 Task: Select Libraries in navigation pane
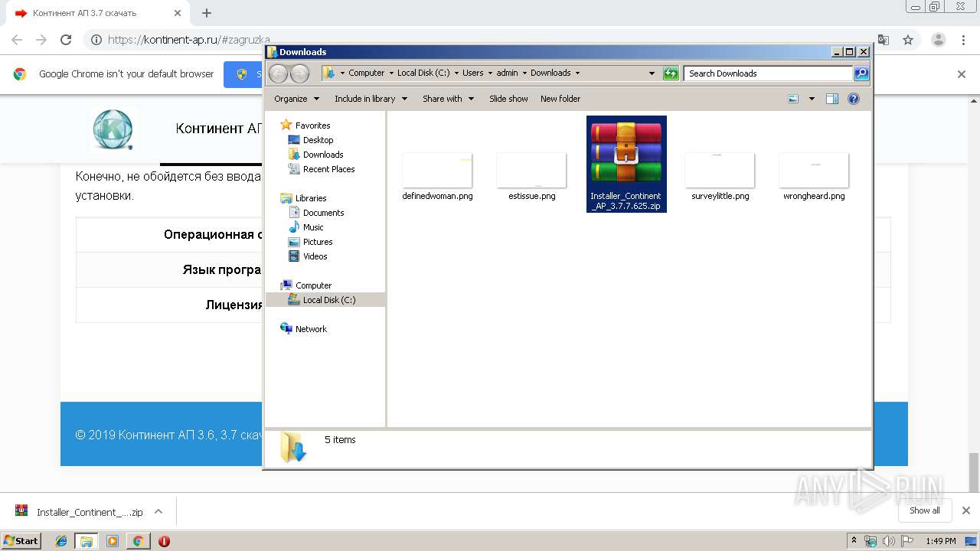tap(311, 198)
